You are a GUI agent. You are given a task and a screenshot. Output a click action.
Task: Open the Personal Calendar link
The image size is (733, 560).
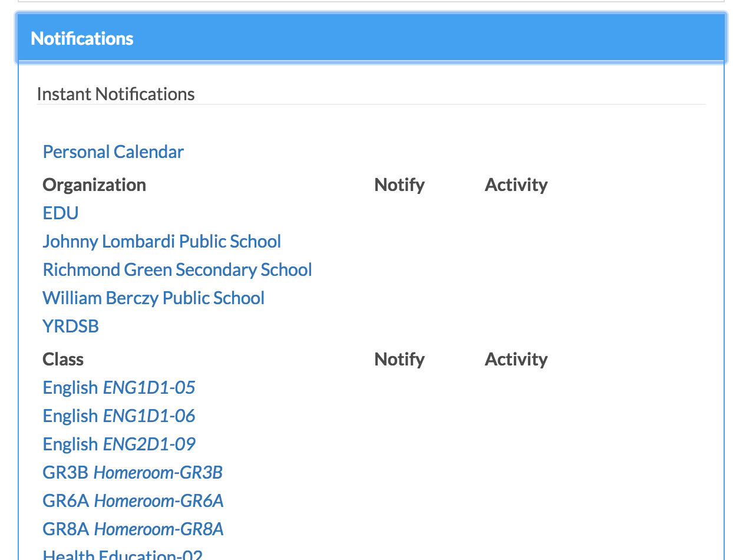pos(113,152)
